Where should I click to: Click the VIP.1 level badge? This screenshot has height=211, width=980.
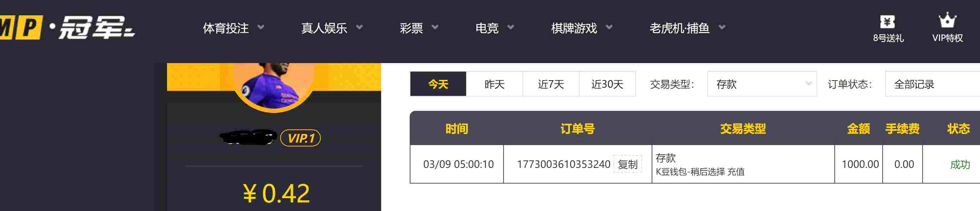point(300,138)
